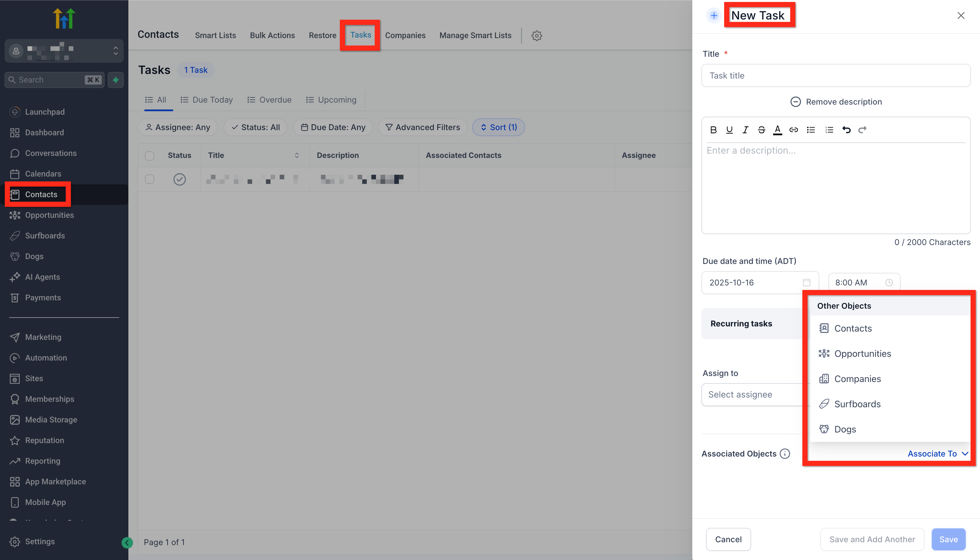Image resolution: width=980 pixels, height=560 pixels.
Task: Apply strikethrough formatting in description editor
Action: [761, 130]
